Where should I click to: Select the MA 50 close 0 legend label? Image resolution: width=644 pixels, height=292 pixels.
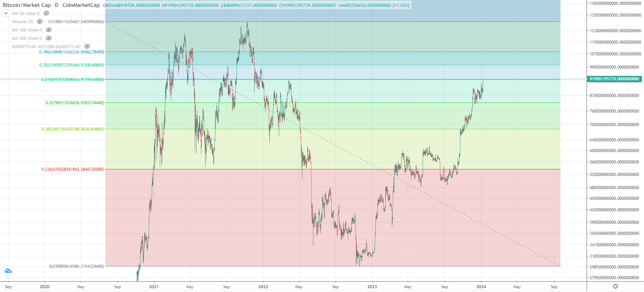(26, 13)
